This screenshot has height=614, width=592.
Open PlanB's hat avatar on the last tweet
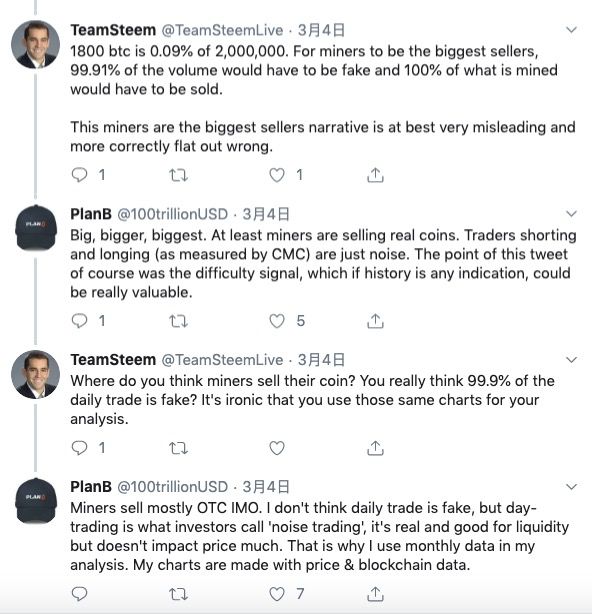36,501
